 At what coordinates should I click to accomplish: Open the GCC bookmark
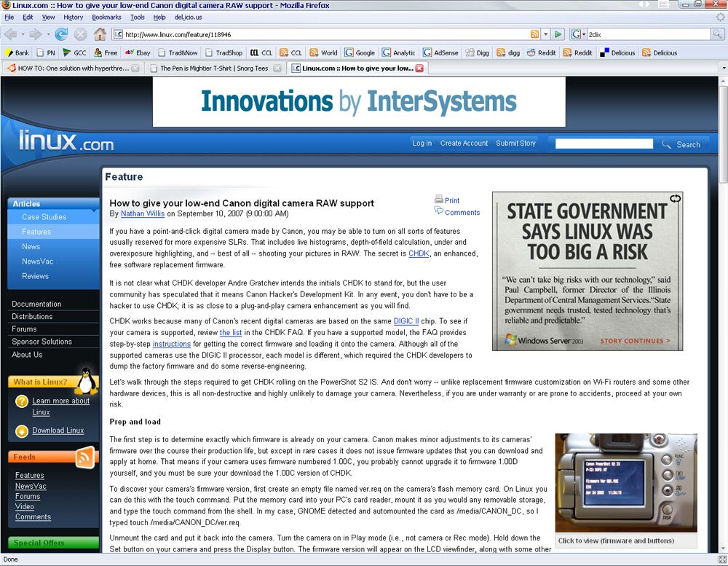[74, 52]
